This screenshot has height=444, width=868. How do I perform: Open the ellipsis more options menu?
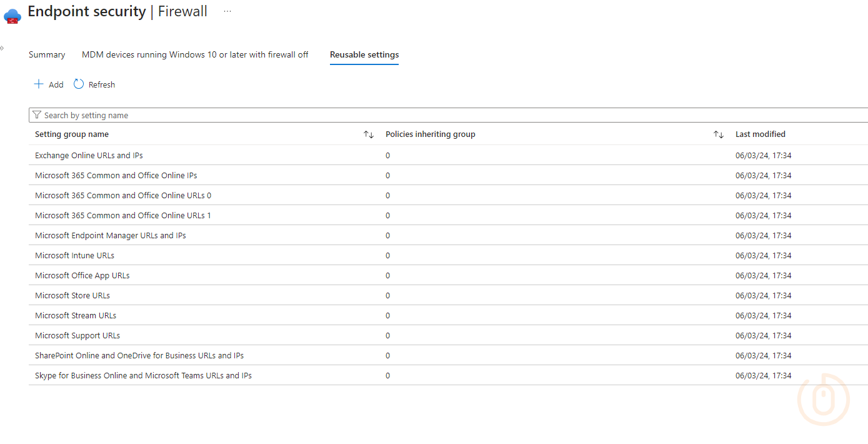point(227,11)
